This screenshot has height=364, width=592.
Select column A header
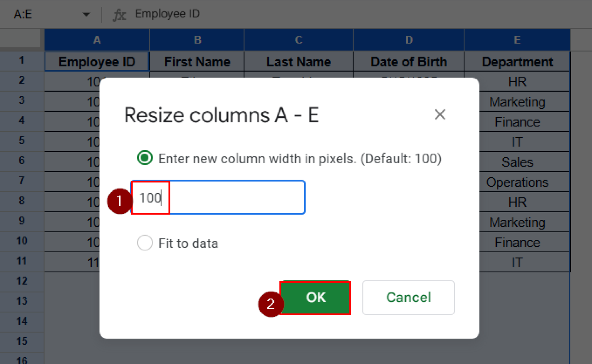(97, 40)
